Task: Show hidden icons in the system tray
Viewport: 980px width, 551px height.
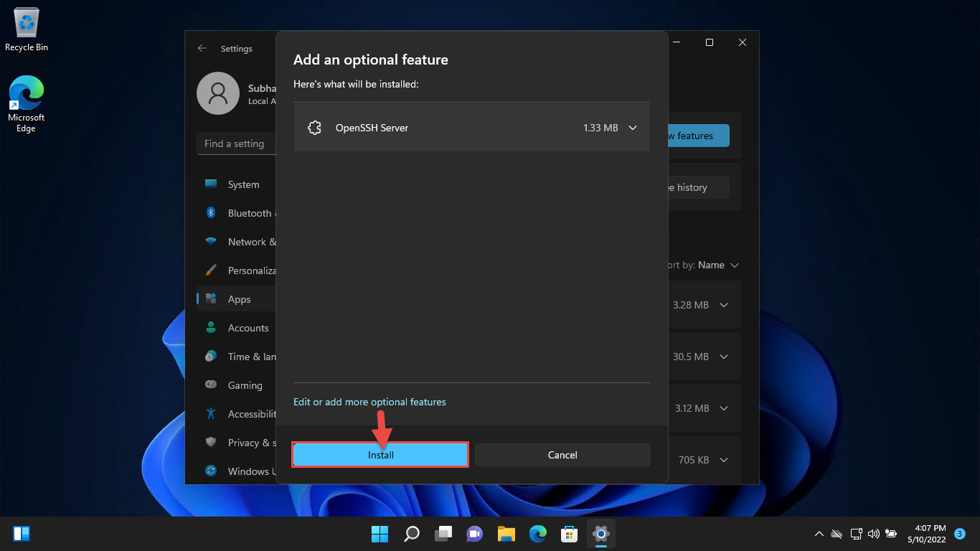Action: click(819, 533)
